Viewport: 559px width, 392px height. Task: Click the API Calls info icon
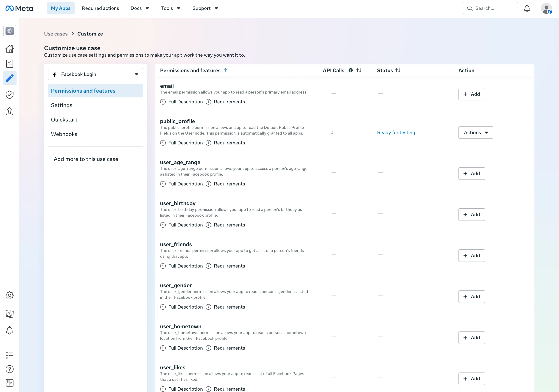pos(351,70)
